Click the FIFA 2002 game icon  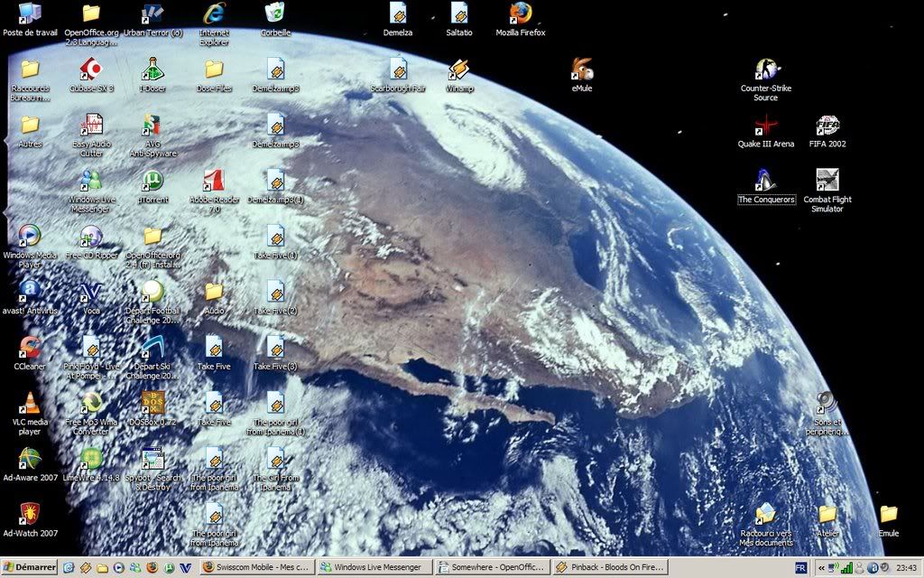(x=827, y=126)
